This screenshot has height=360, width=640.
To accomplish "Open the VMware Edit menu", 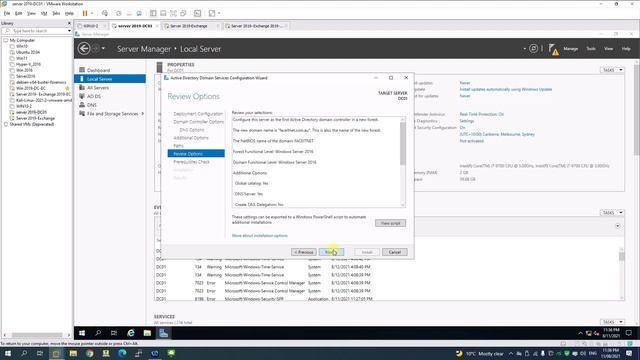I will 18,13.
